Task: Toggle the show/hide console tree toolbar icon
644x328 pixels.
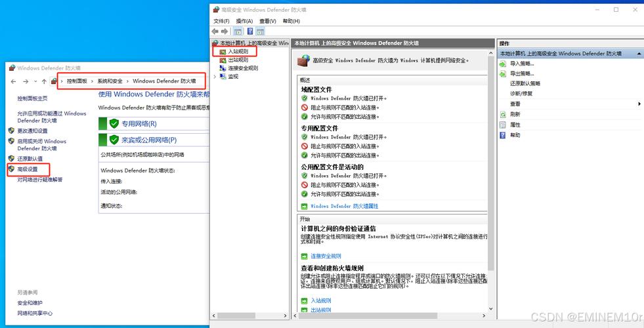Action: click(x=238, y=31)
